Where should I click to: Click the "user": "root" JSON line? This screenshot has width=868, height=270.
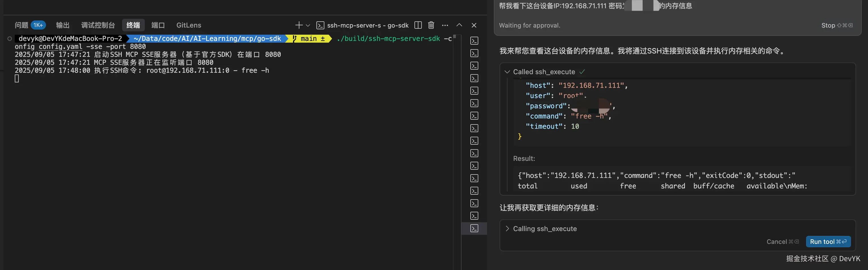[556, 96]
